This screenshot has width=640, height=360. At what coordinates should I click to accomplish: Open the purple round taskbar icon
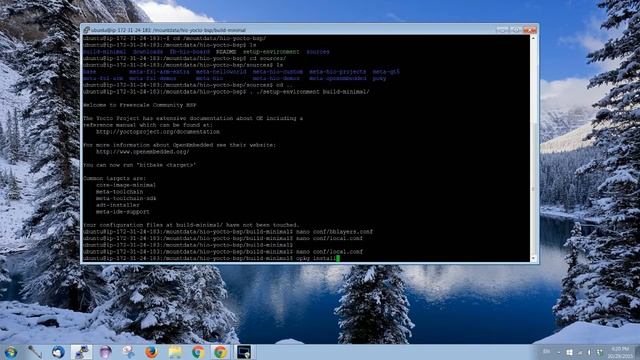[106, 352]
